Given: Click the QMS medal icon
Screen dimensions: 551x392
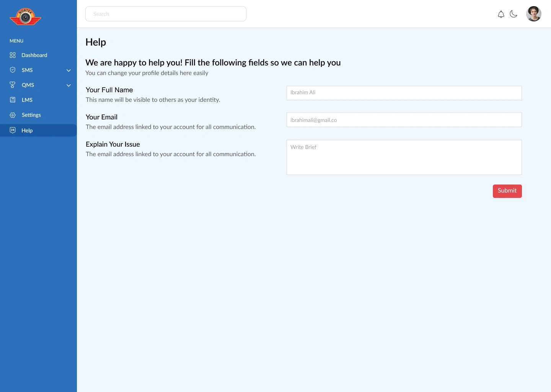Looking at the screenshot, I should [13, 85].
